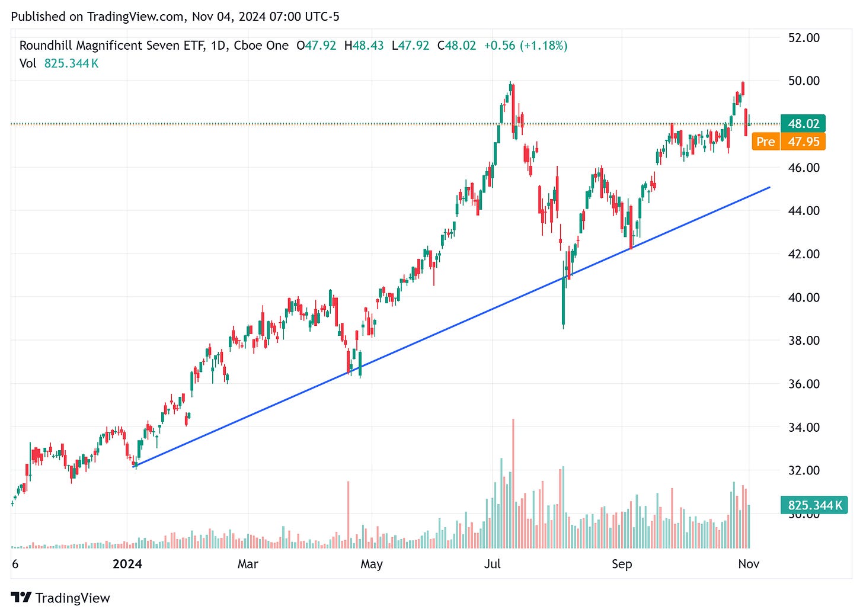This screenshot has height=616, width=863.
Task: Click the orange Pre 47.95 pre-market label
Action: [x=788, y=142]
